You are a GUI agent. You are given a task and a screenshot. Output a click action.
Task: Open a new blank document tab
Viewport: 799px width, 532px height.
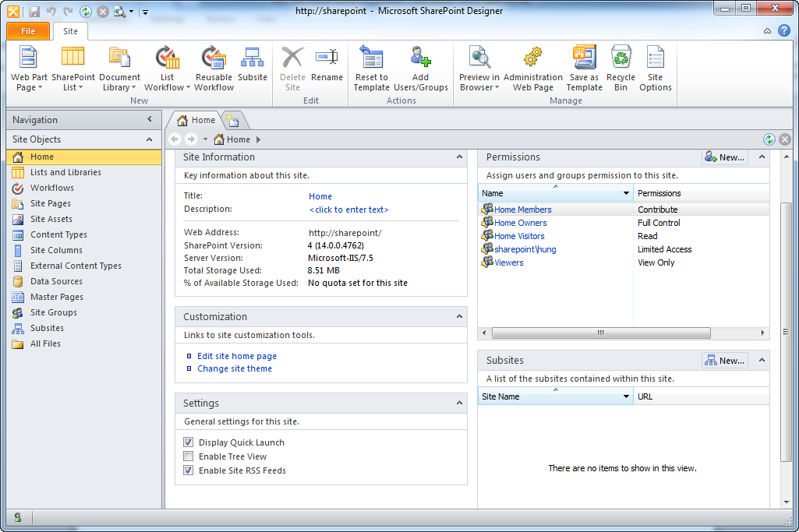[x=233, y=121]
